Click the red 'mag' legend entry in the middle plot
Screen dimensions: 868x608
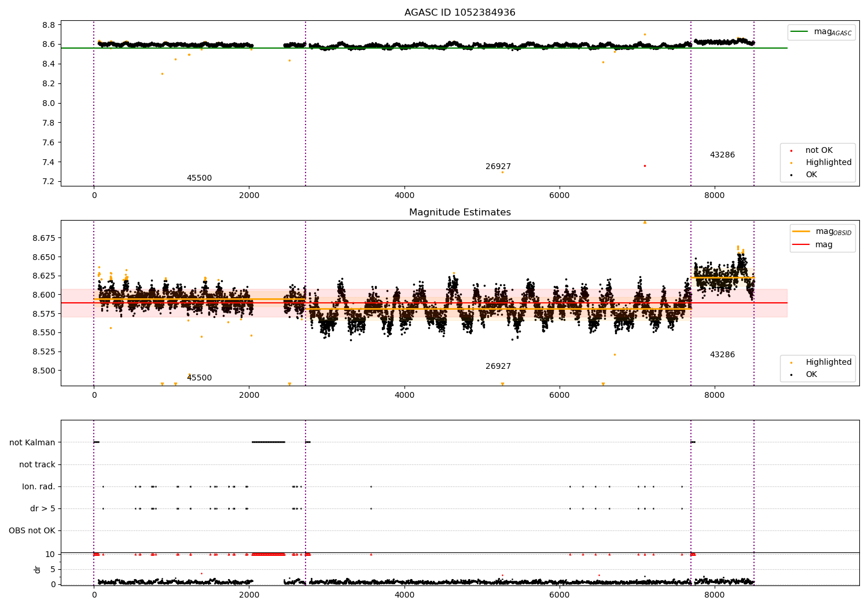point(812,245)
